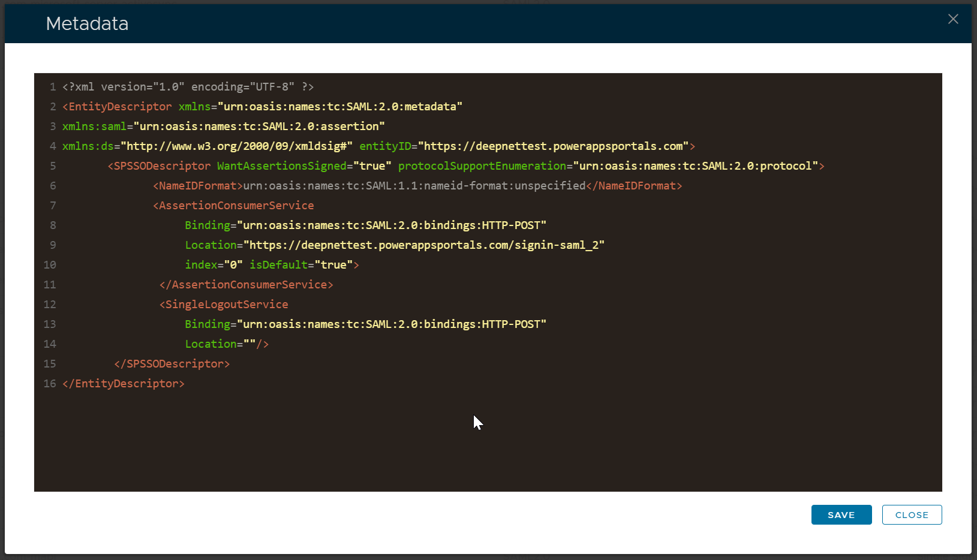Select the WantAssertionsSigned attribute
This screenshot has height=560, width=977.
pos(281,166)
